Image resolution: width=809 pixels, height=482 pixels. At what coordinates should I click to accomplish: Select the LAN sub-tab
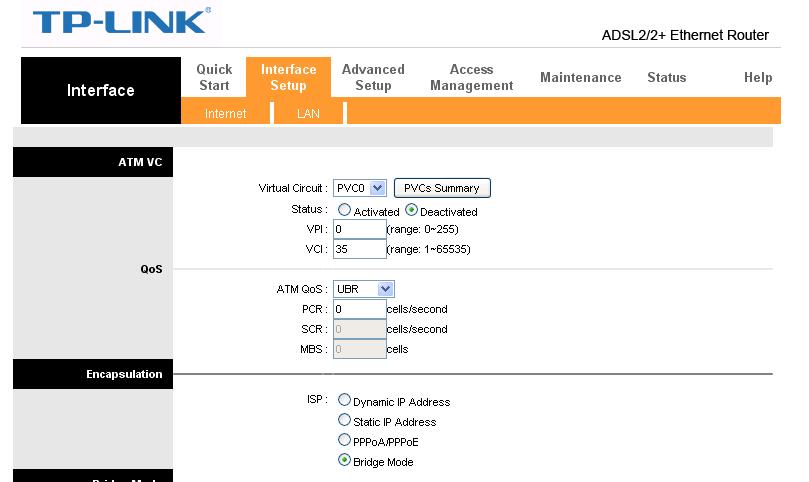tap(308, 114)
